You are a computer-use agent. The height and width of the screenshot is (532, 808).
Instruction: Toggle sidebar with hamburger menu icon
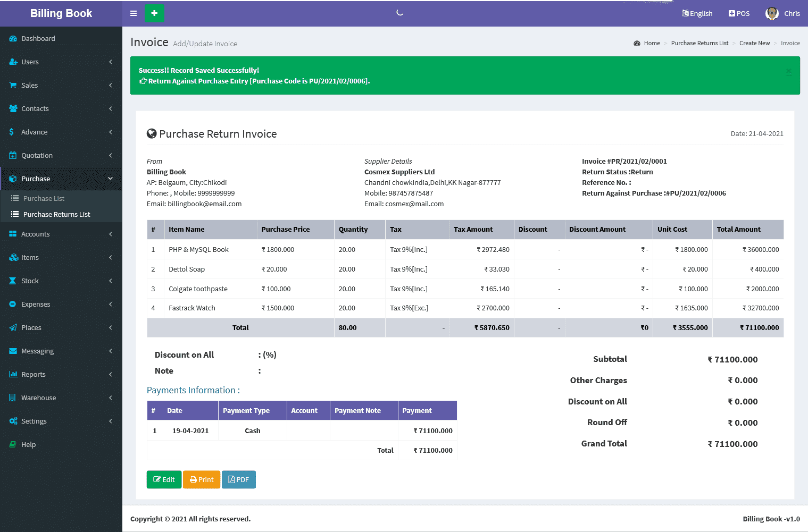[x=134, y=13]
